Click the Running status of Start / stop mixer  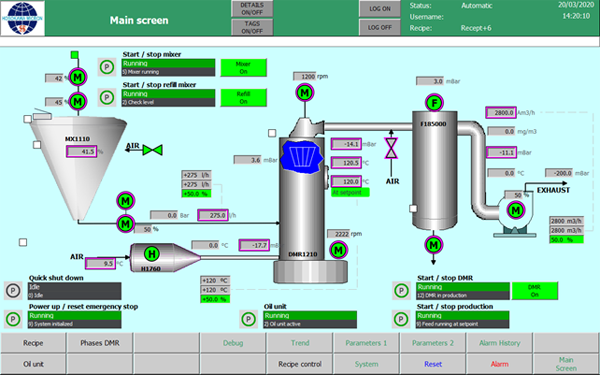coord(168,63)
